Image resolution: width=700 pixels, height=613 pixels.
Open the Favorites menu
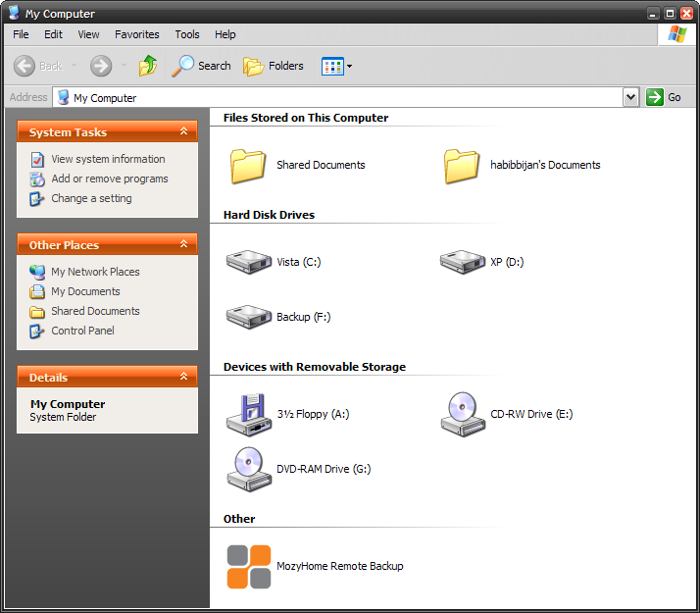136,34
